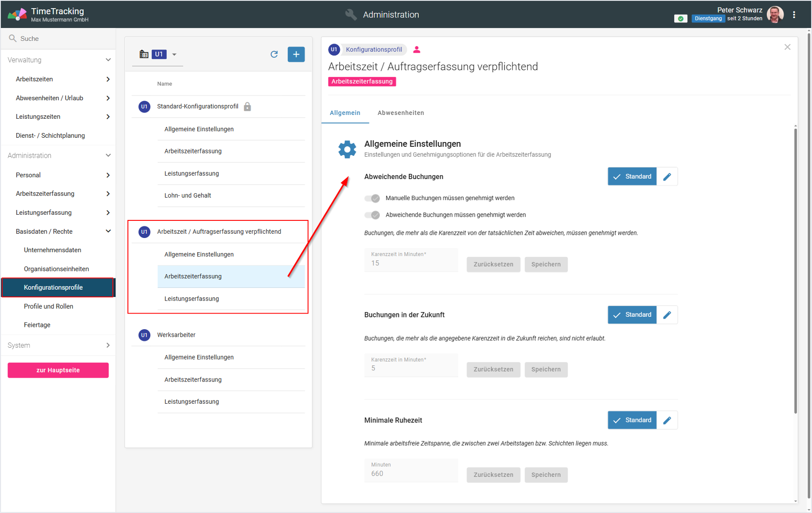This screenshot has height=513, width=812.
Task: Toggle Standard checkbox for Minimale Ruhezeit
Action: (632, 420)
